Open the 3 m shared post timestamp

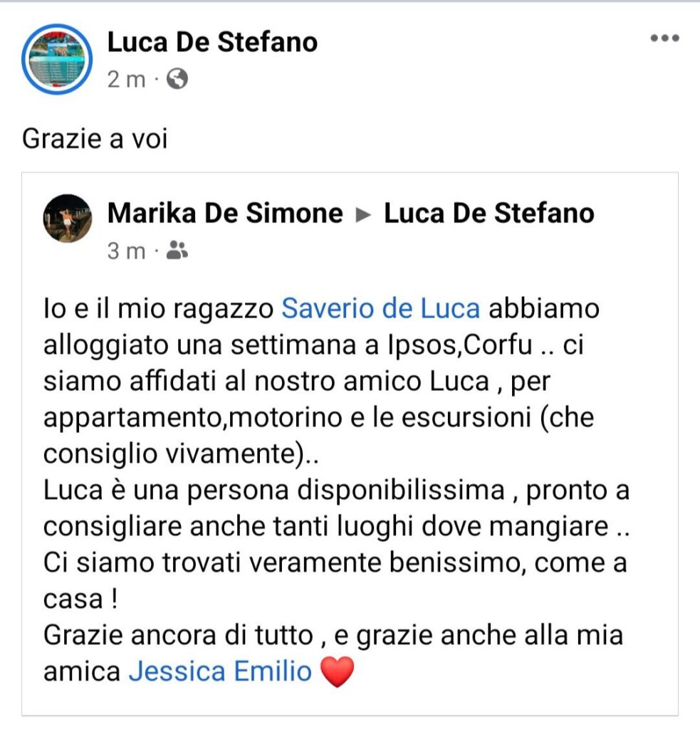(126, 251)
